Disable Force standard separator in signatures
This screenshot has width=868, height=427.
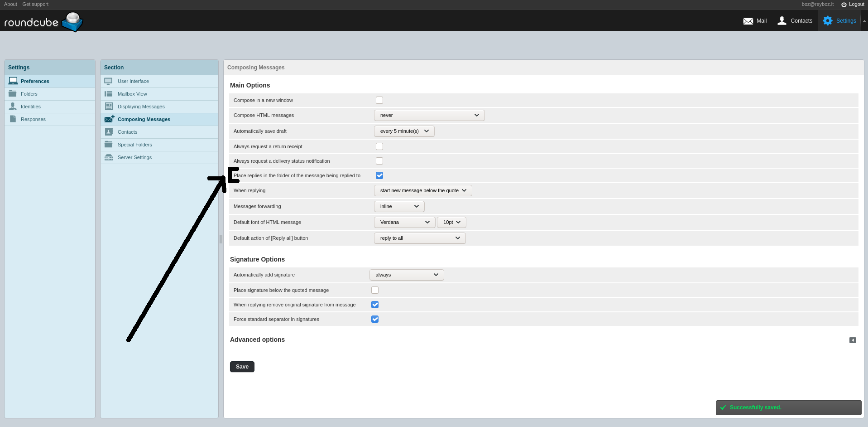click(374, 319)
